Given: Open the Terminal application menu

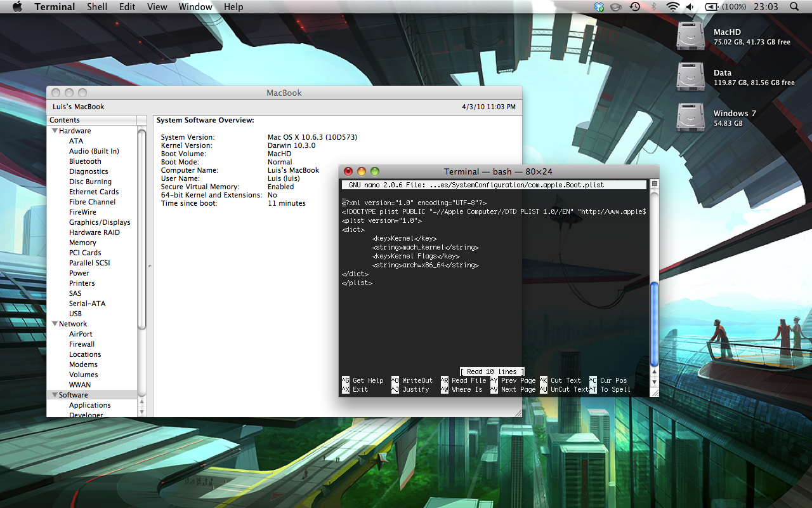Looking at the screenshot, I should coord(55,7).
